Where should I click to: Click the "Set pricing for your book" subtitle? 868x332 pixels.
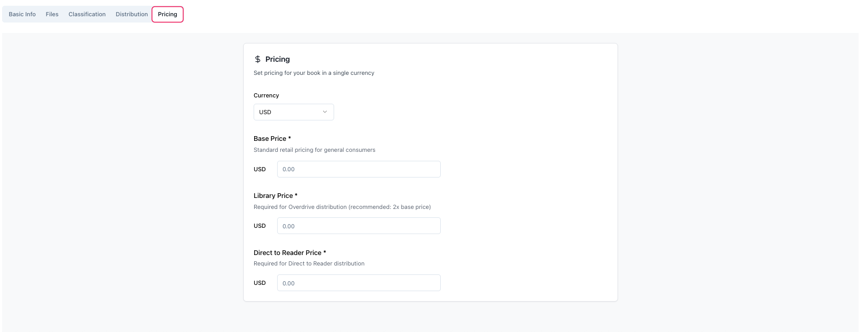click(x=314, y=73)
